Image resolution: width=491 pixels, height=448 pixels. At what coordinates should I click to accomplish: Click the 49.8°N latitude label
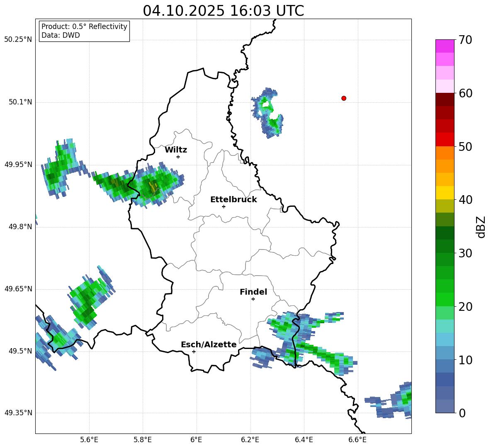pyautogui.click(x=21, y=227)
